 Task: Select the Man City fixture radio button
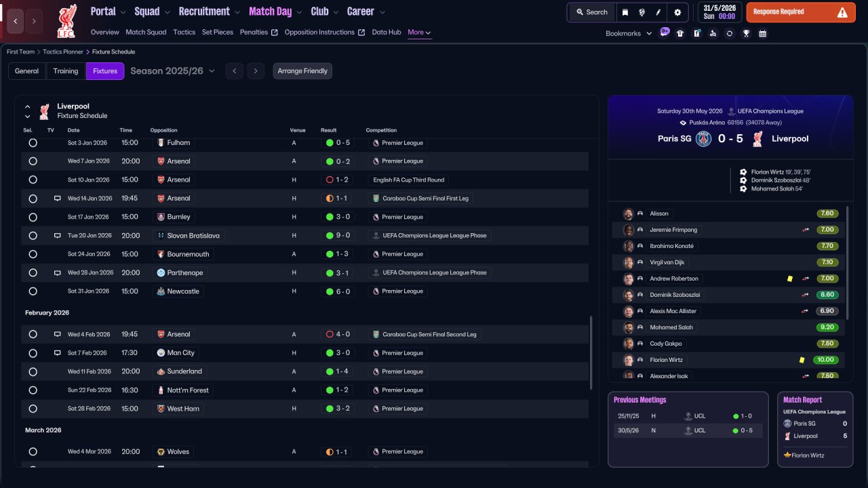(33, 353)
